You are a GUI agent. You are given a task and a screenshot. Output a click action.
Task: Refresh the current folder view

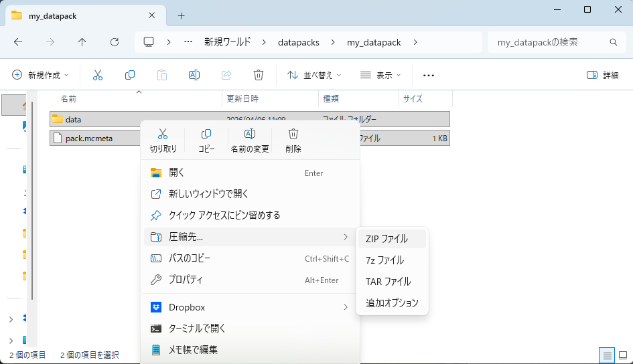pyautogui.click(x=115, y=42)
